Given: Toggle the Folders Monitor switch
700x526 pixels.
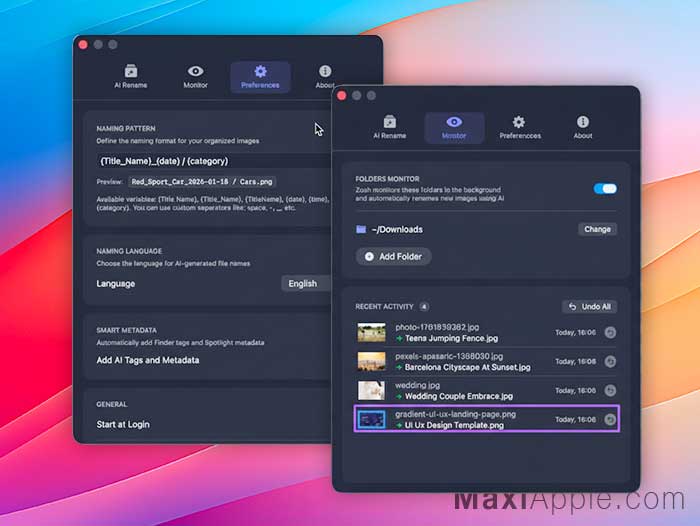Looking at the screenshot, I should point(605,188).
